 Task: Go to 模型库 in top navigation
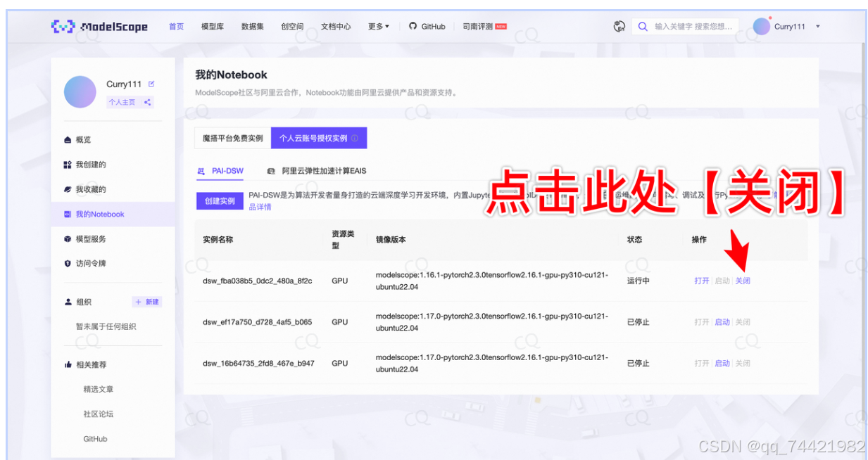point(212,27)
